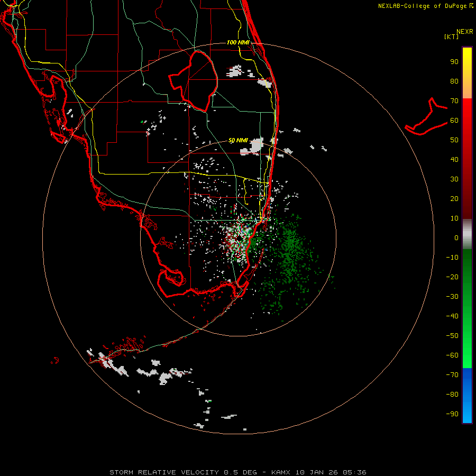Viewport: 476px width, 476px height.
Task: Click the 60 value on the velocity scale
Action: [x=454, y=120]
